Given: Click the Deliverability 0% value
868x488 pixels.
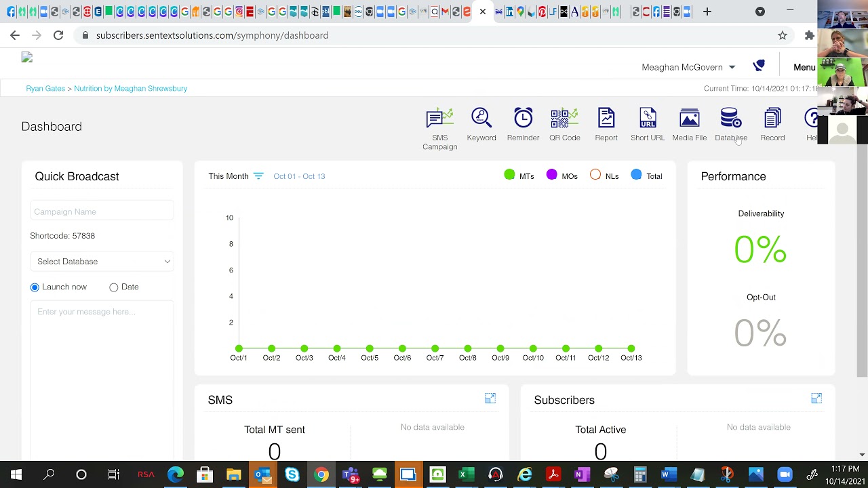Looking at the screenshot, I should 760,250.
